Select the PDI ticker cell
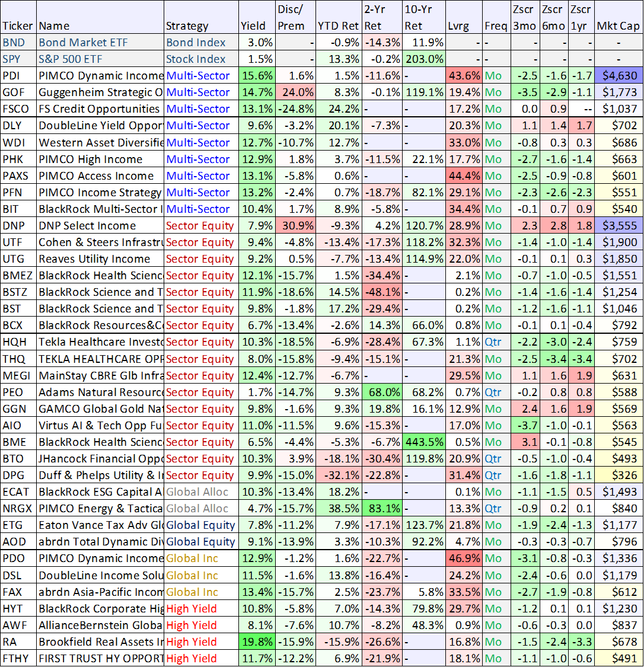The width and height of the screenshot is (644, 667). [18, 76]
